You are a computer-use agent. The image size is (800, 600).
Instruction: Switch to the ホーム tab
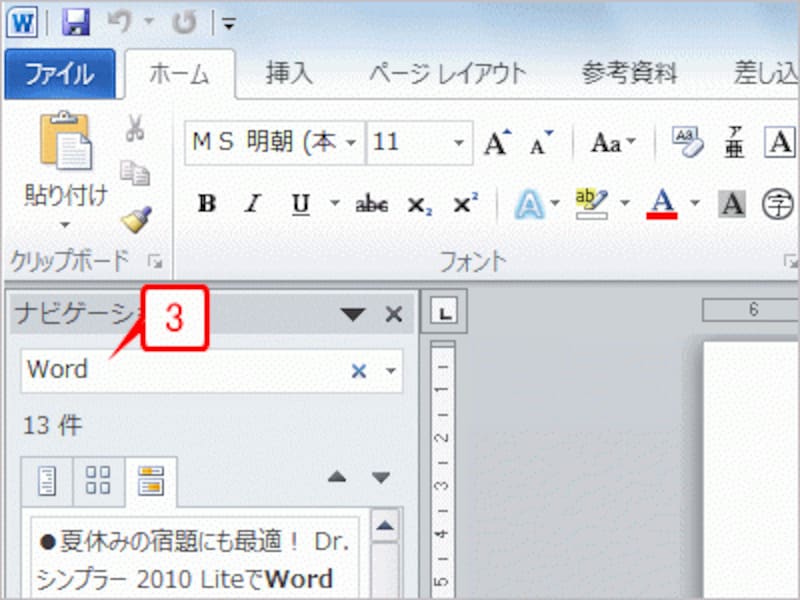tap(180, 74)
